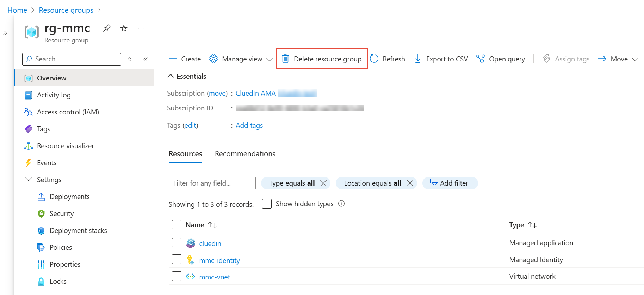The width and height of the screenshot is (644, 295).
Task: Click the up/down arrows beside the sidebar search
Action: pos(130,59)
